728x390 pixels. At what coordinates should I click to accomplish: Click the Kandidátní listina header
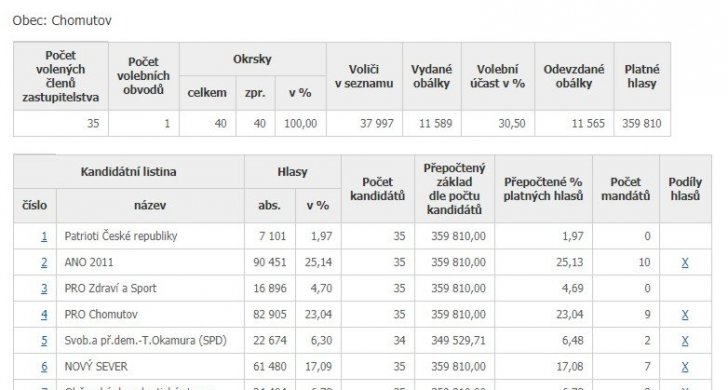129,172
